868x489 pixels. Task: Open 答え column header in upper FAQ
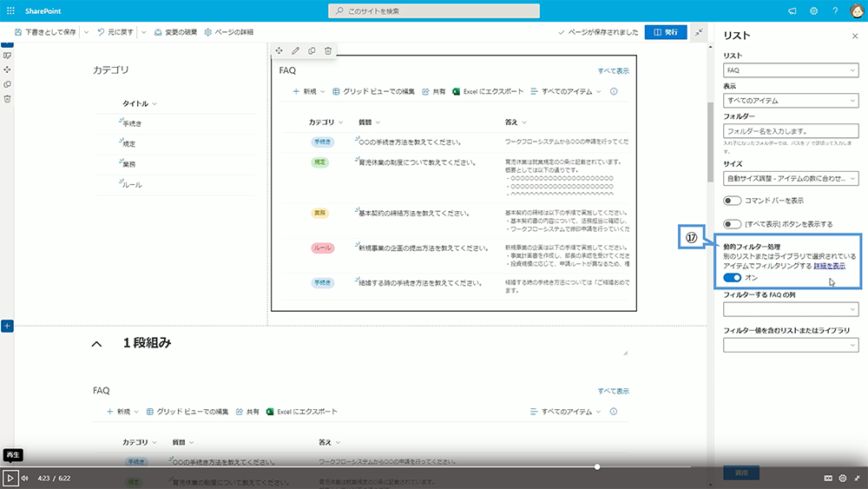click(x=516, y=122)
